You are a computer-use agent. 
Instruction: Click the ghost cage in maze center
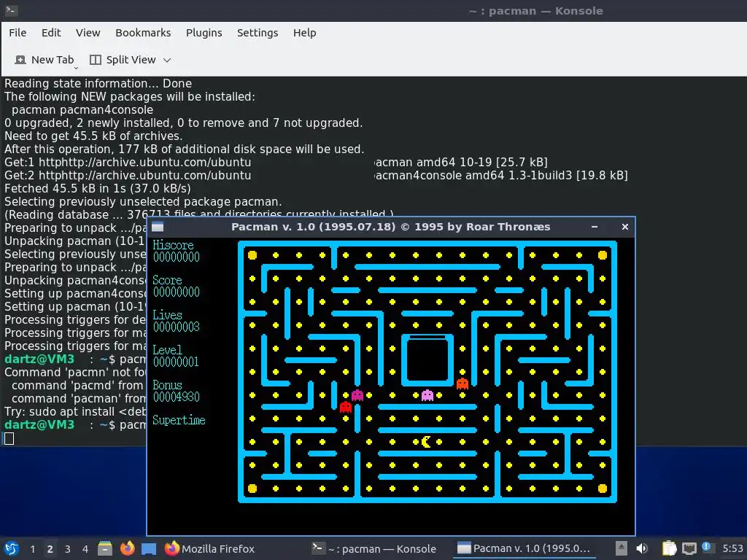click(x=427, y=360)
